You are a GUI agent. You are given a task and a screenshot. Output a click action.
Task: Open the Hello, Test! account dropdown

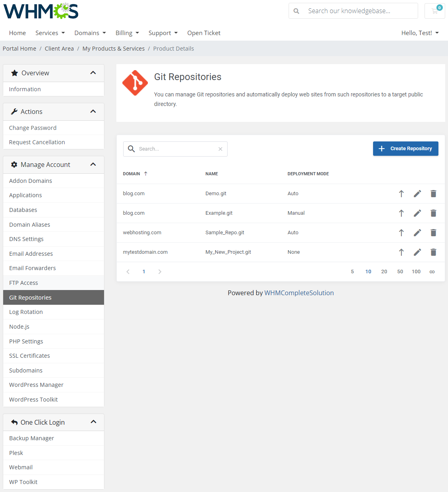click(x=420, y=33)
